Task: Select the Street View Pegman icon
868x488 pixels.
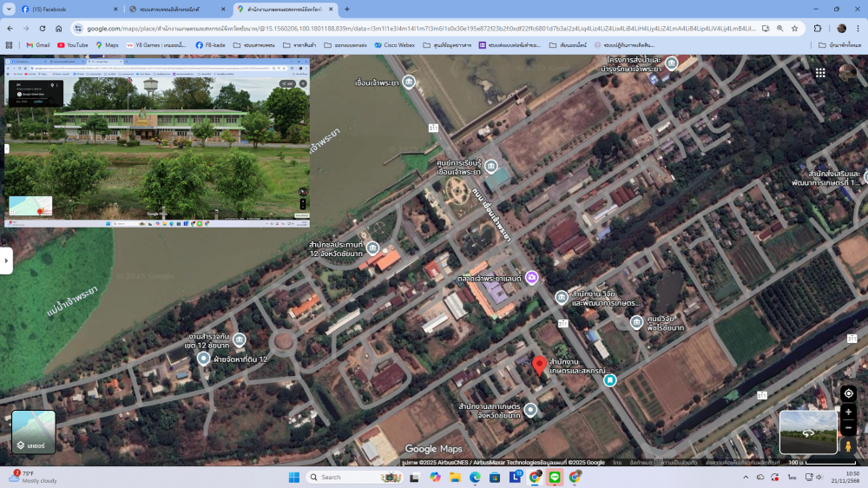Action: (848, 445)
